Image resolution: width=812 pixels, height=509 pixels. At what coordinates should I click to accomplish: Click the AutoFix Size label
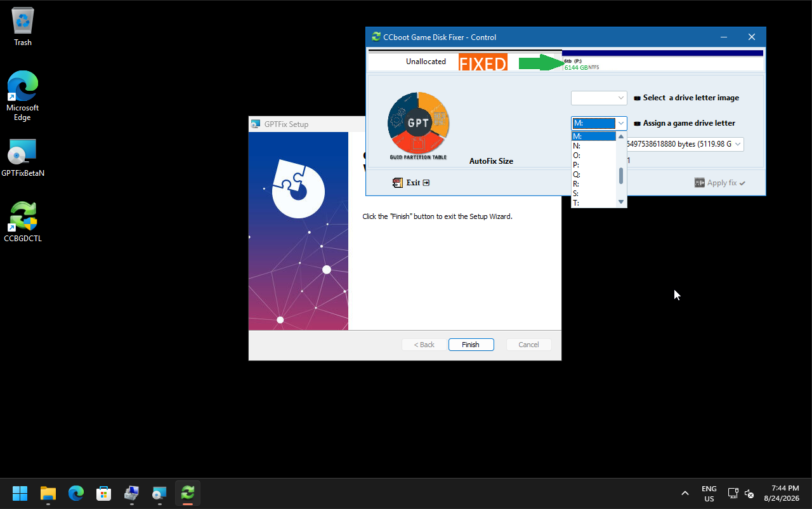(x=491, y=161)
